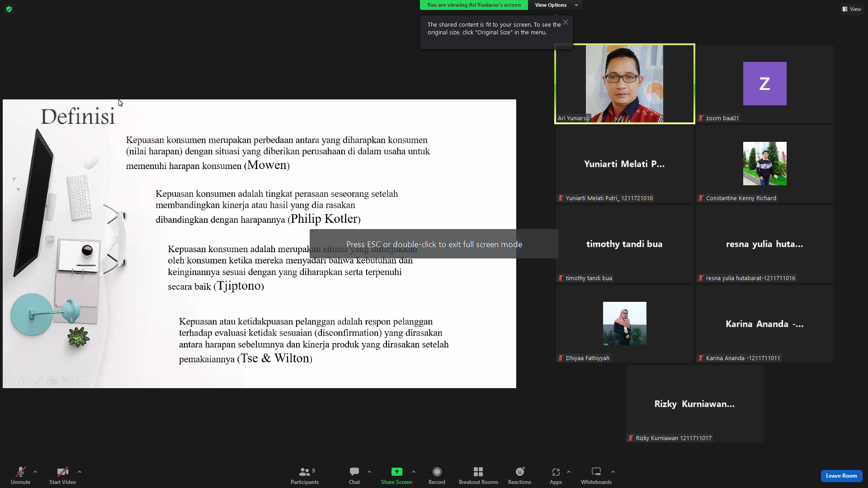Viewport: 868px width, 488px height.
Task: Click the 'Karina Ananda -1211711011' name label
Action: (x=743, y=358)
